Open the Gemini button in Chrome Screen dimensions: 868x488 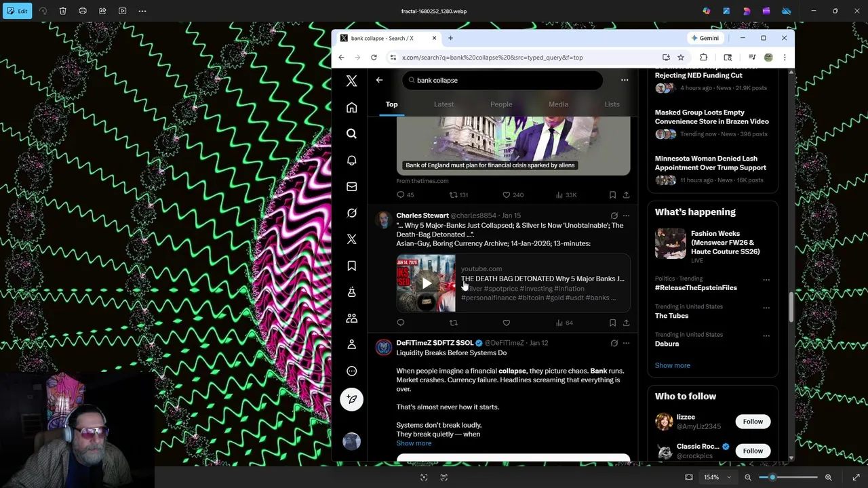[705, 38]
